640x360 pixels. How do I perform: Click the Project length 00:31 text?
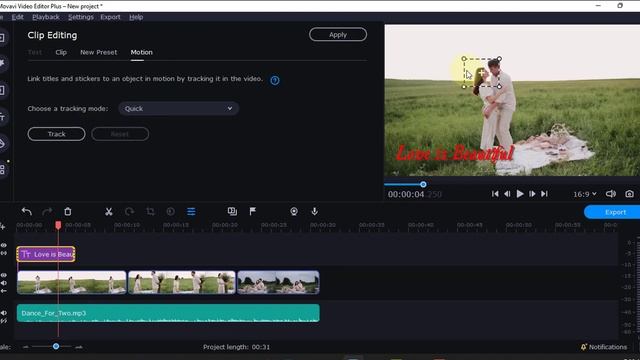[x=236, y=347]
